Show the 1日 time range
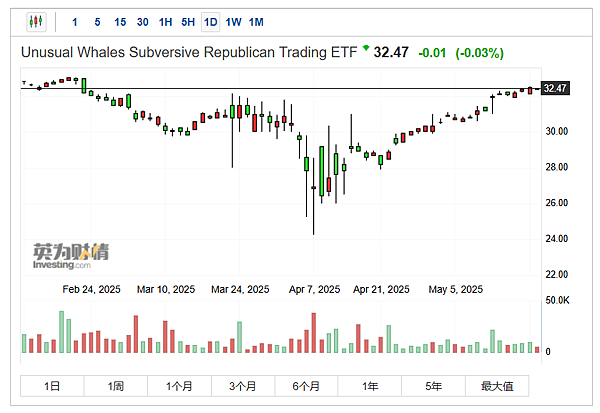600x413 pixels. point(52,386)
